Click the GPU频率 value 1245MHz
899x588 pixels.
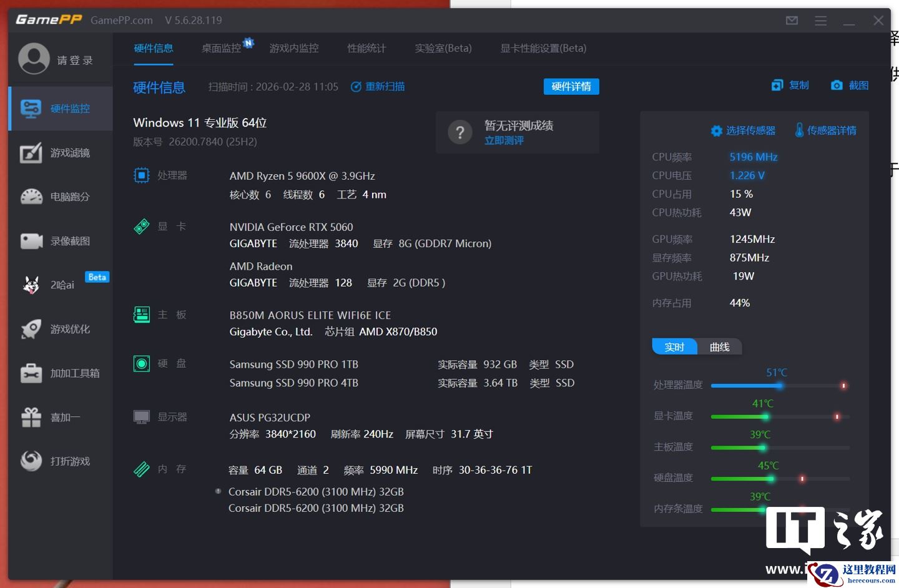click(752, 239)
